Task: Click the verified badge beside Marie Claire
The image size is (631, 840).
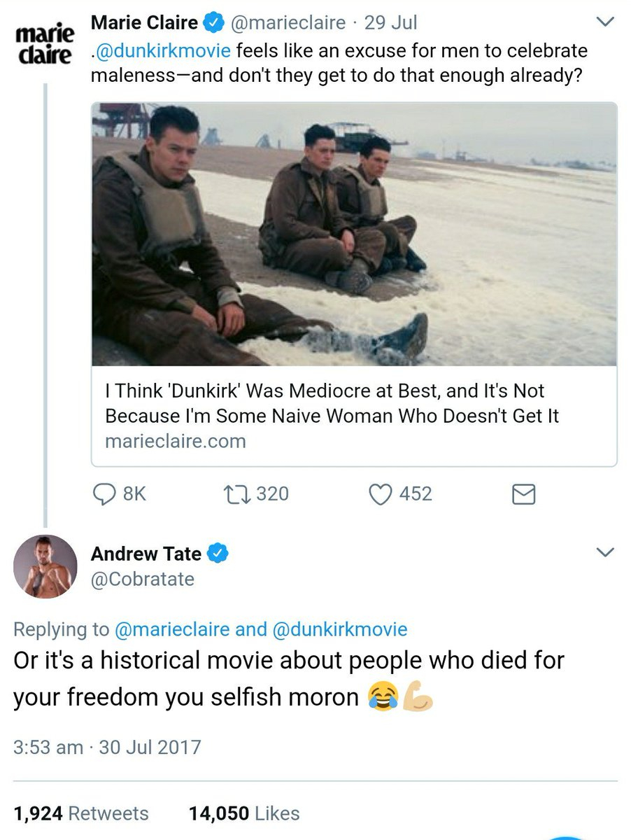Action: [x=212, y=23]
